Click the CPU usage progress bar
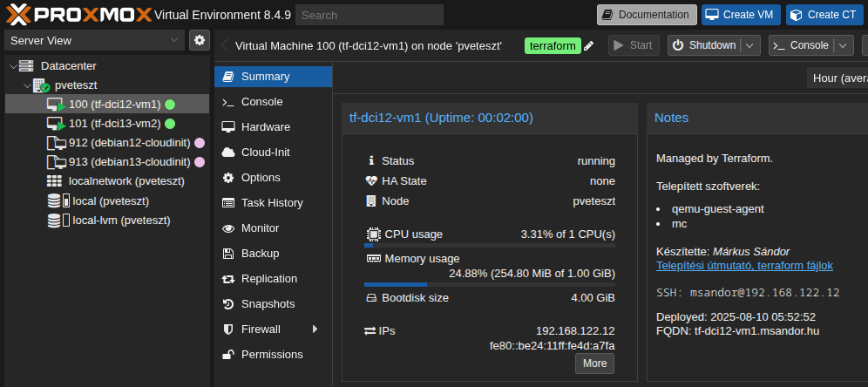Image resolution: width=868 pixels, height=387 pixels. pos(490,245)
